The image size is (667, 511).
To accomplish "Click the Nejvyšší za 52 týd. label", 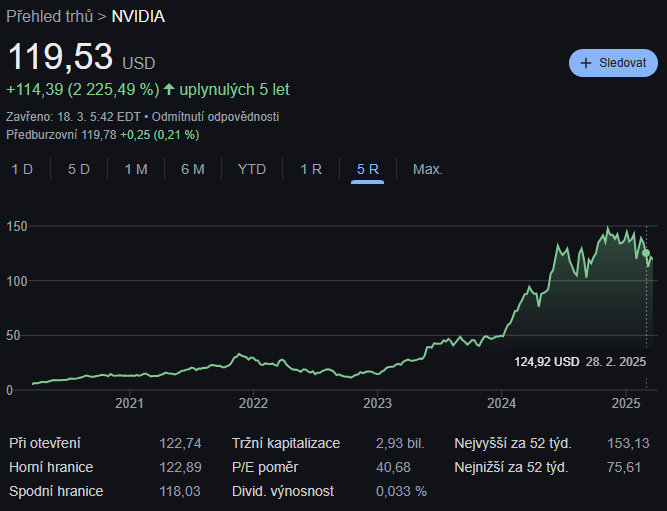I will coord(513,443).
